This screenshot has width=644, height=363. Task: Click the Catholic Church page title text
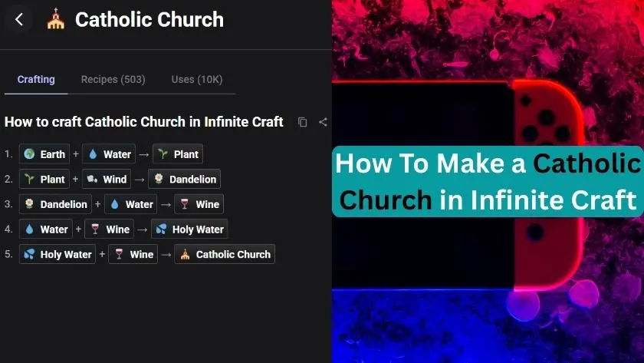(x=149, y=20)
